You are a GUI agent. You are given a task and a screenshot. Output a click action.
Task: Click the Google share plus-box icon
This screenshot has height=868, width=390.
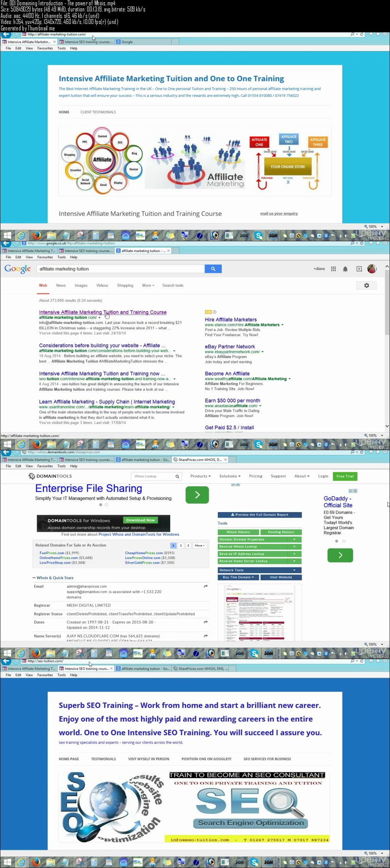[359, 269]
